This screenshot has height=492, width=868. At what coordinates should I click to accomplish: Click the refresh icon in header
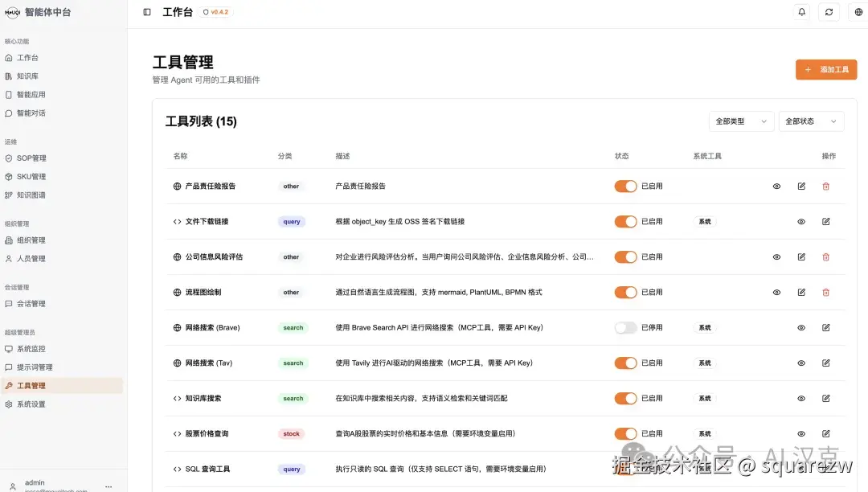pos(829,12)
